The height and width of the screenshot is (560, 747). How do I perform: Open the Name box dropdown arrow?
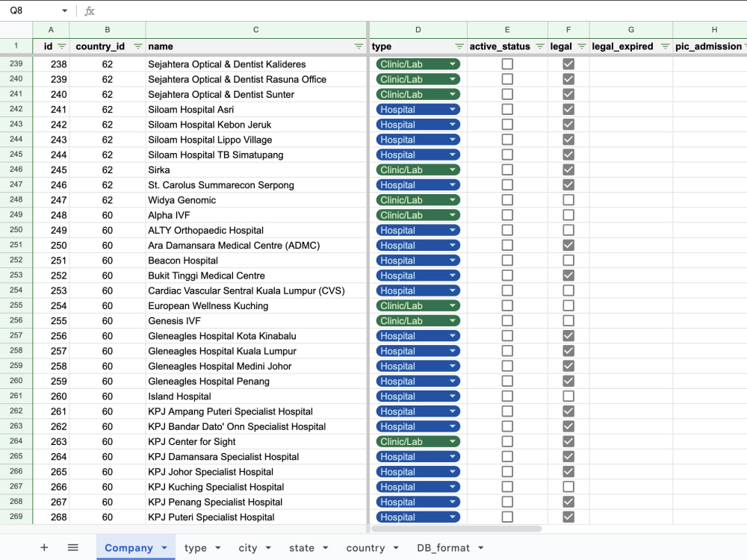click(64, 10)
